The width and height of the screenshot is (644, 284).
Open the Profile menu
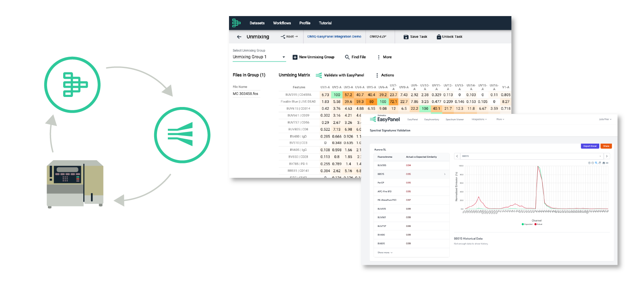click(x=305, y=23)
